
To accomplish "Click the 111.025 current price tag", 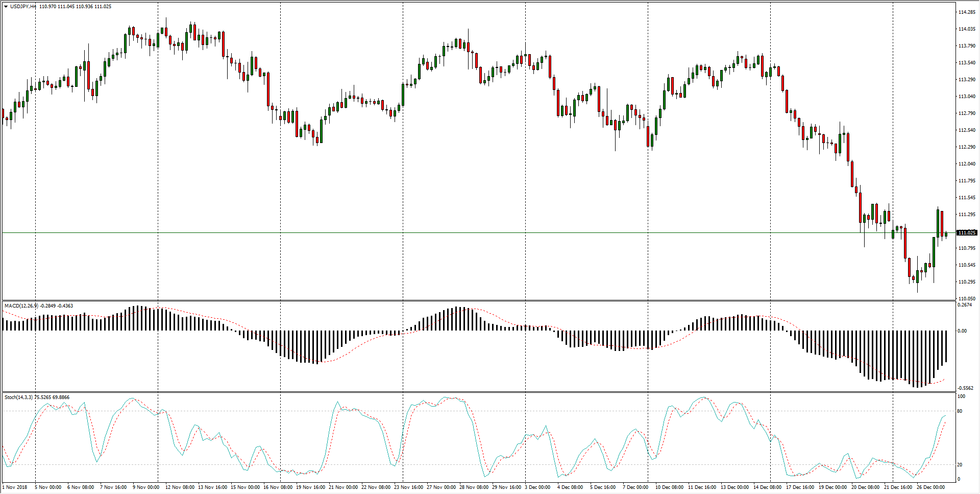I will click(967, 233).
